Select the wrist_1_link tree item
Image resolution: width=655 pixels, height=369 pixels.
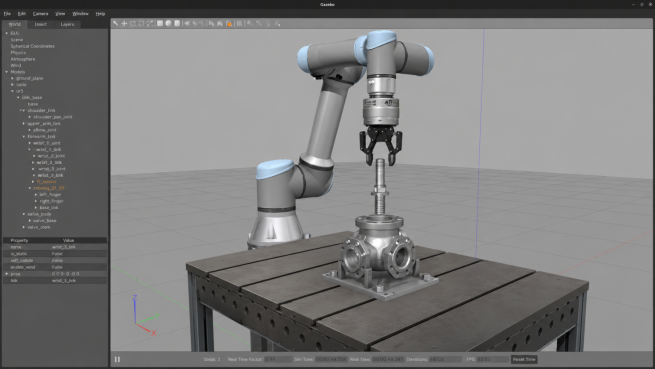[48, 149]
